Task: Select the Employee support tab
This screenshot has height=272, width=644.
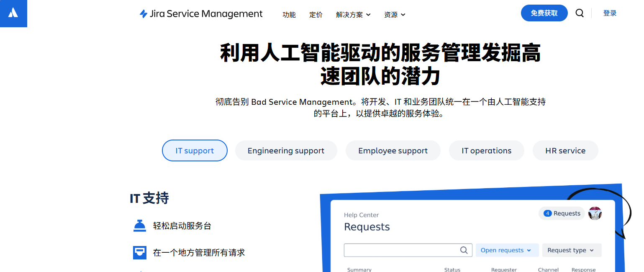Action: (x=393, y=150)
